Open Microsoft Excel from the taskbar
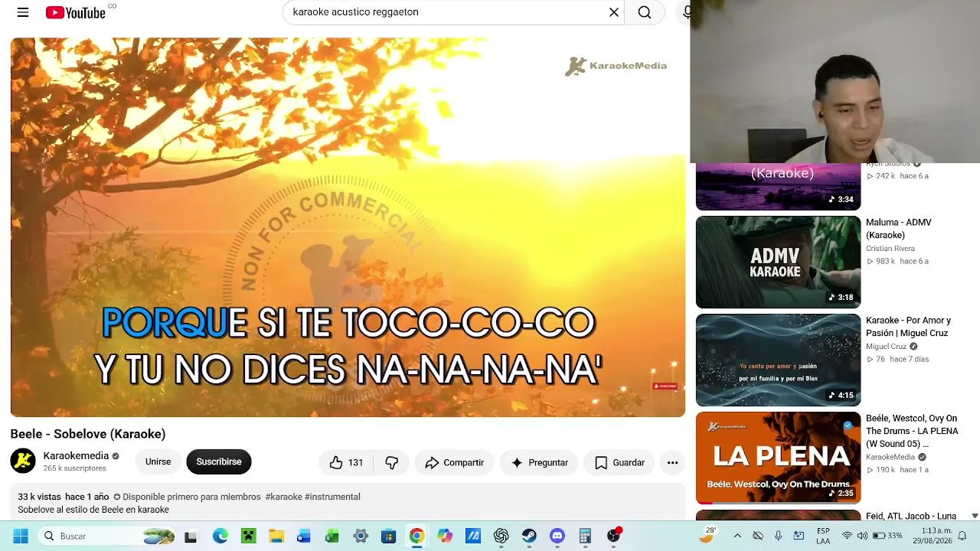Viewport: 980px width, 551px height. click(x=332, y=536)
